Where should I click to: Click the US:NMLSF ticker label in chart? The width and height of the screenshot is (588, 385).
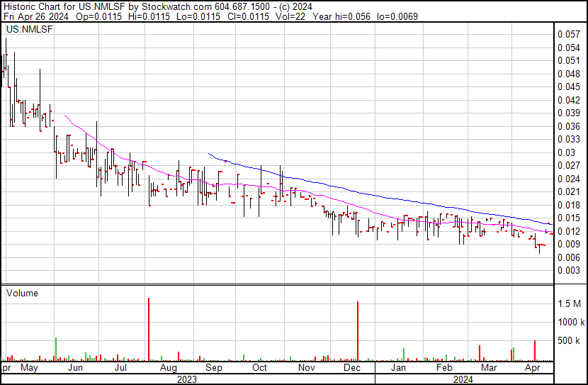pyautogui.click(x=26, y=30)
